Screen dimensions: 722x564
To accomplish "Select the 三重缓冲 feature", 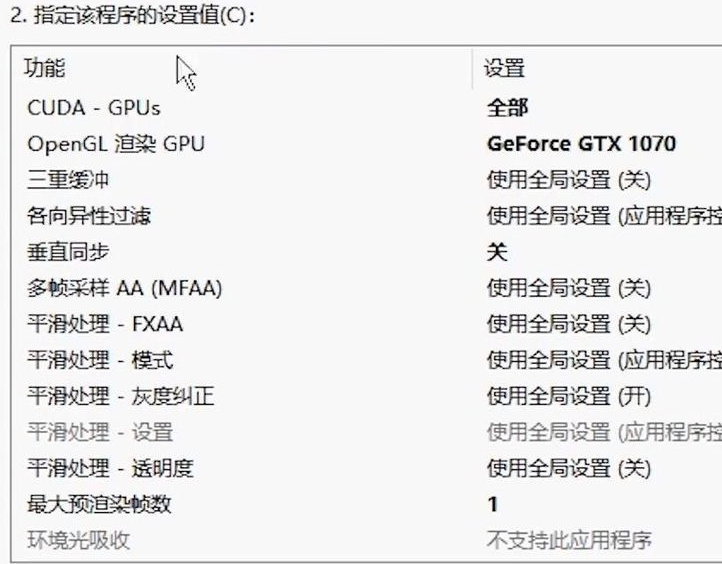I will 68,180.
